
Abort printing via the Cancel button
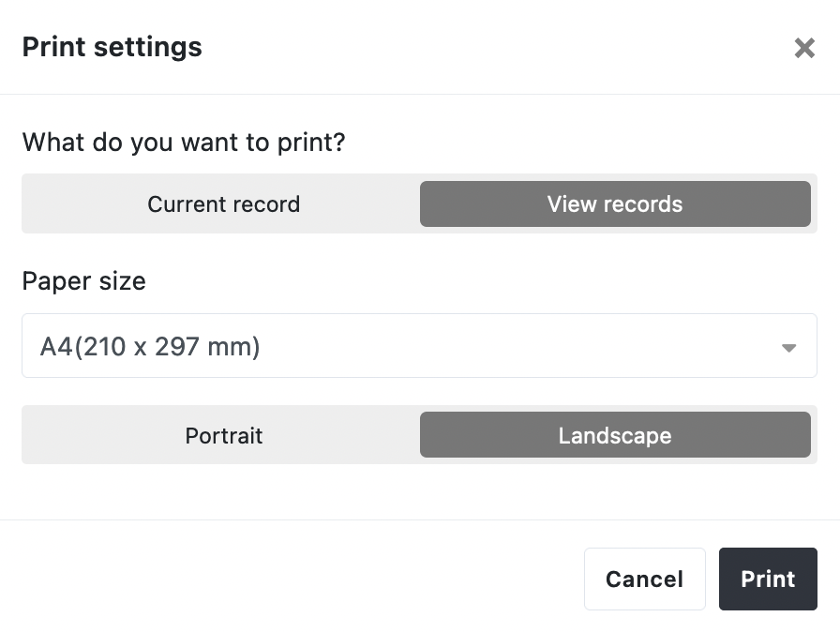click(x=644, y=579)
